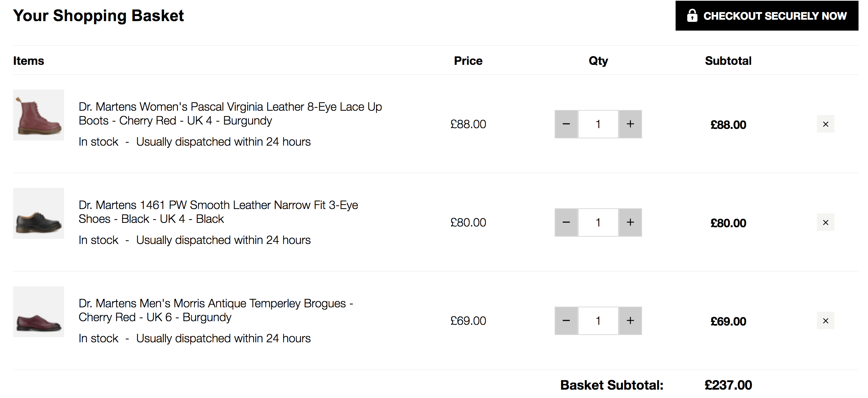Open black 1461 shoe thumbnail image
The height and width of the screenshot is (398, 868).
click(x=39, y=213)
